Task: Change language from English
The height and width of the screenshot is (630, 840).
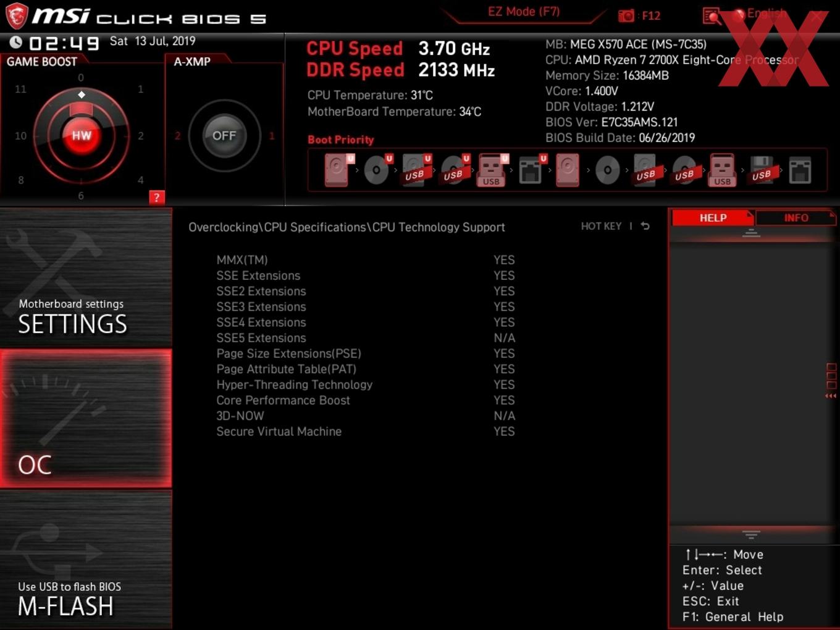Action: click(x=766, y=13)
